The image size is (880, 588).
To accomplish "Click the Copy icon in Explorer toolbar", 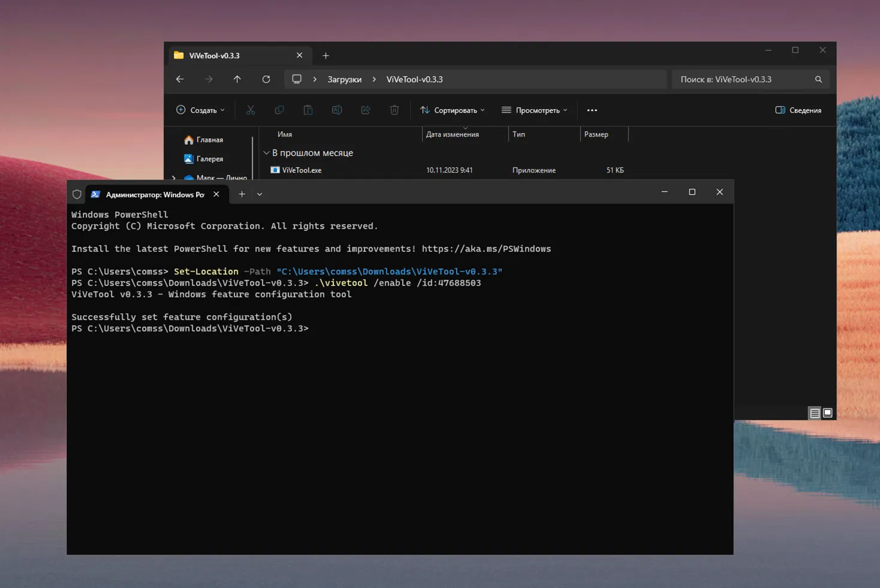I will pyautogui.click(x=279, y=110).
